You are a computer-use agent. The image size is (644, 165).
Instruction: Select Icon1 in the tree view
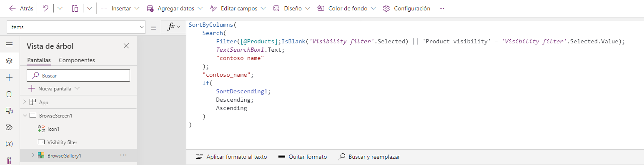point(53,129)
